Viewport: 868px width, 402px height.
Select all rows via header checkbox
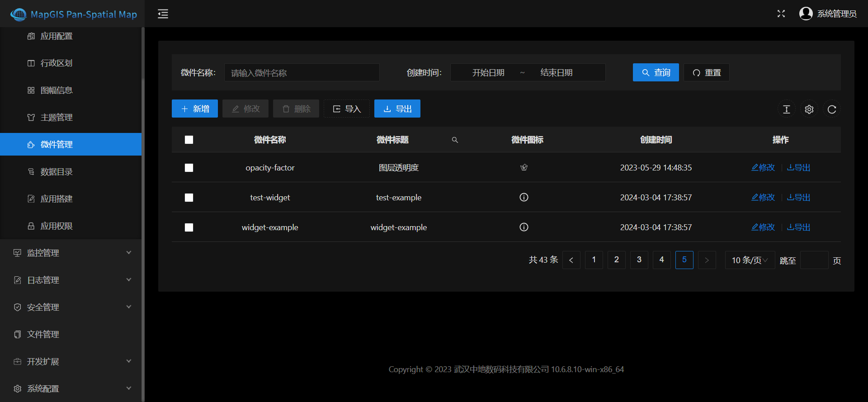(189, 140)
